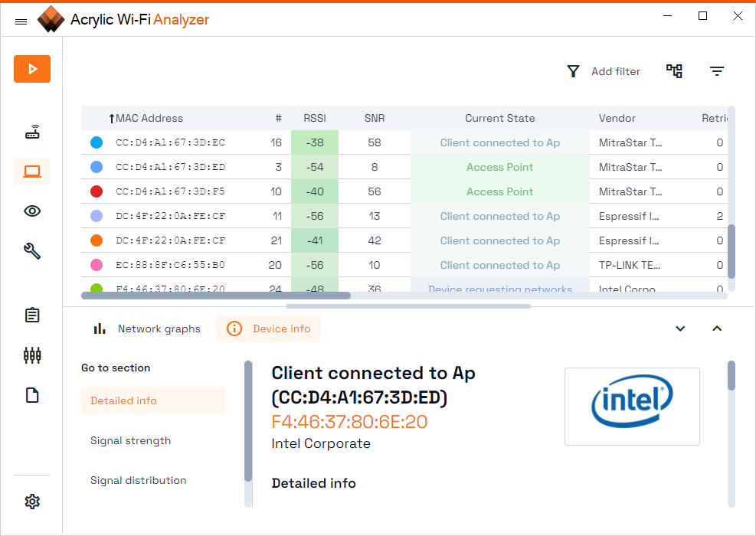Viewport: 756px width, 536px height.
Task: Click panel splitter handle between table and details
Action: tap(408, 306)
